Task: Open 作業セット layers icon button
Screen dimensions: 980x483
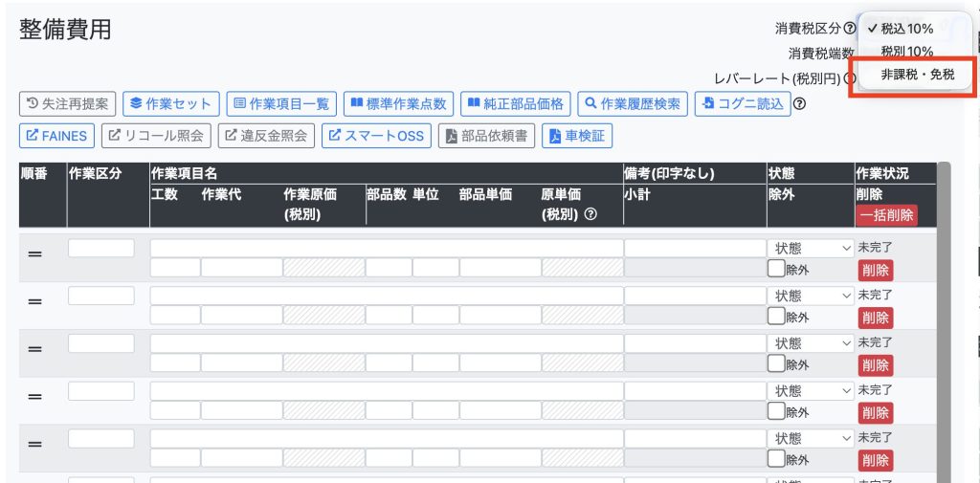Action: 171,103
